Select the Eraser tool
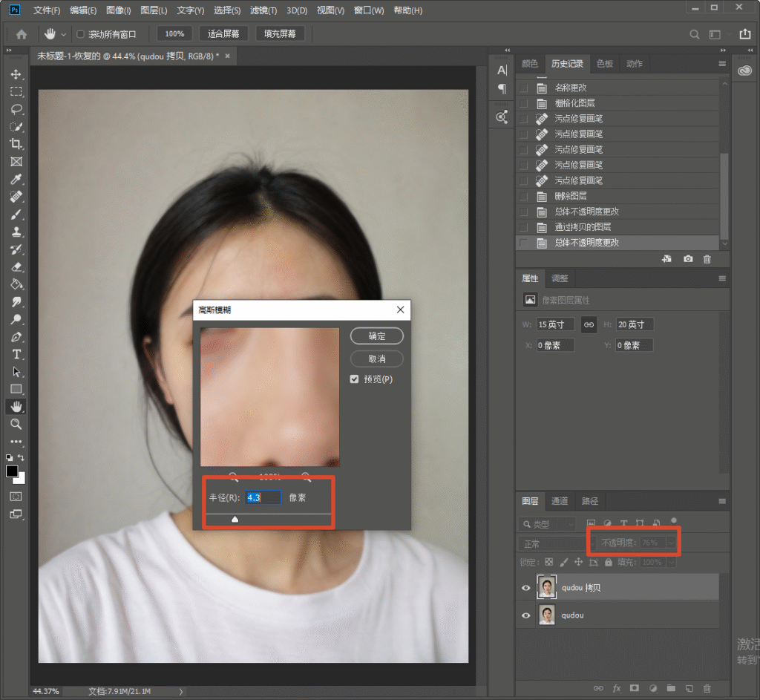760x700 pixels. (16, 267)
